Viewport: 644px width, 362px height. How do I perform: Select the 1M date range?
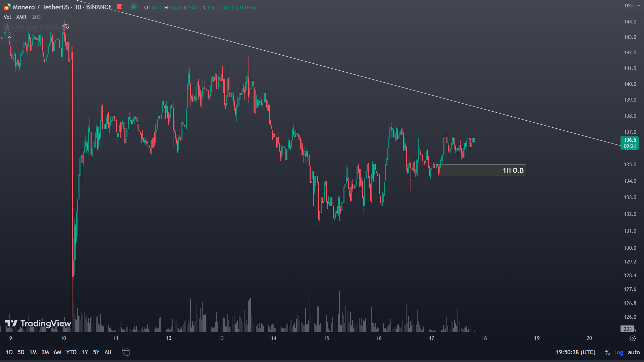(x=33, y=352)
